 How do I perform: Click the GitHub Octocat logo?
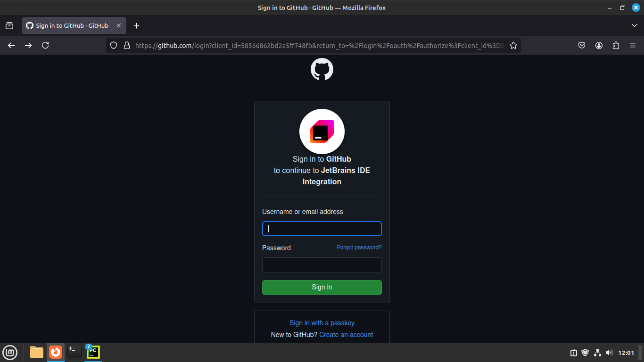click(x=322, y=70)
